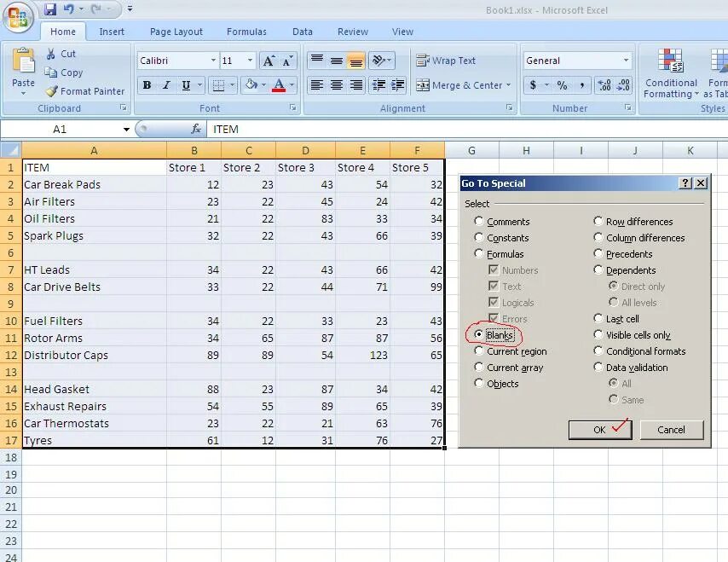The width and height of the screenshot is (728, 562).
Task: Apply underline formatting
Action: click(186, 85)
